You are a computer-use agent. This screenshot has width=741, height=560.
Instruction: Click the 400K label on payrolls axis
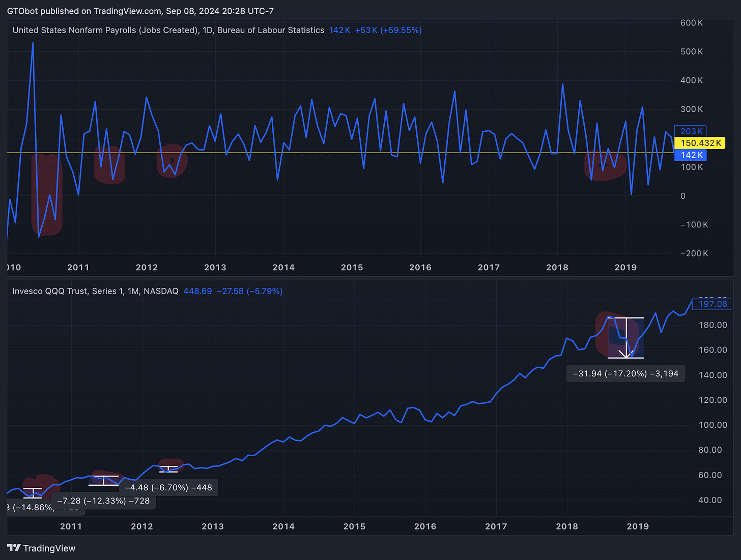point(692,80)
